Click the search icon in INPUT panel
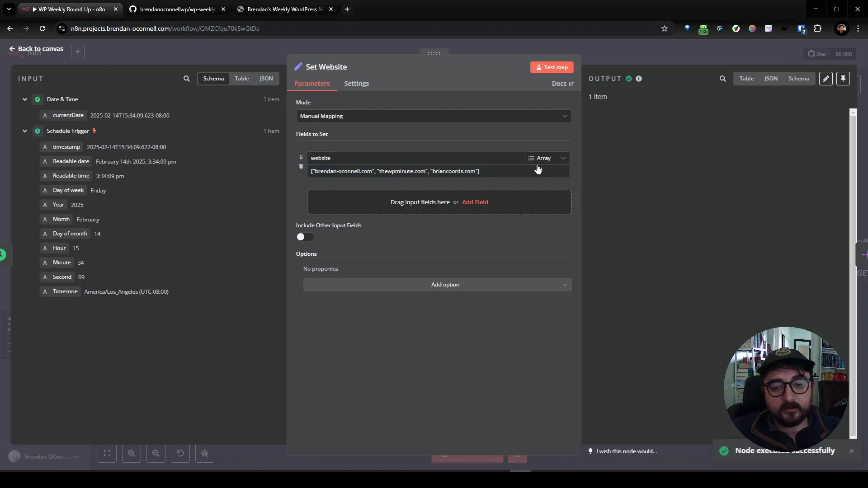This screenshot has width=868, height=488. (187, 78)
